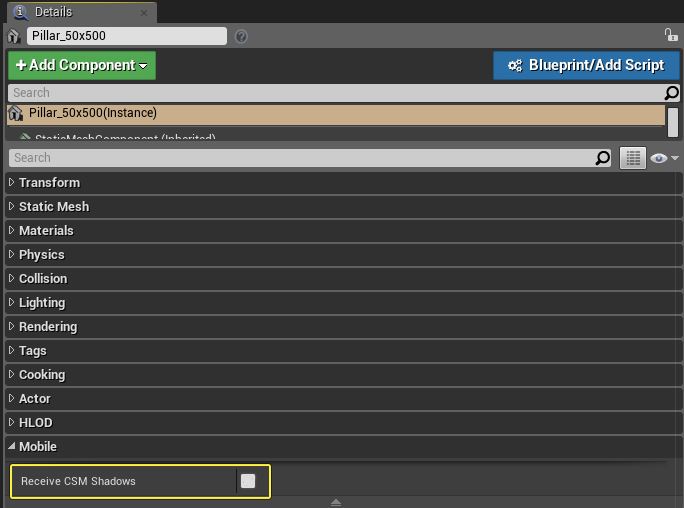
Task: Open the Add Component dropdown
Action: [x=82, y=65]
